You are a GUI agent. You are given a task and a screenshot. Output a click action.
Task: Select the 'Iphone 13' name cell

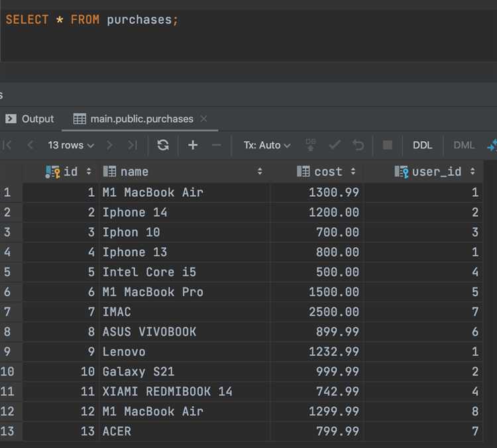[x=185, y=252]
